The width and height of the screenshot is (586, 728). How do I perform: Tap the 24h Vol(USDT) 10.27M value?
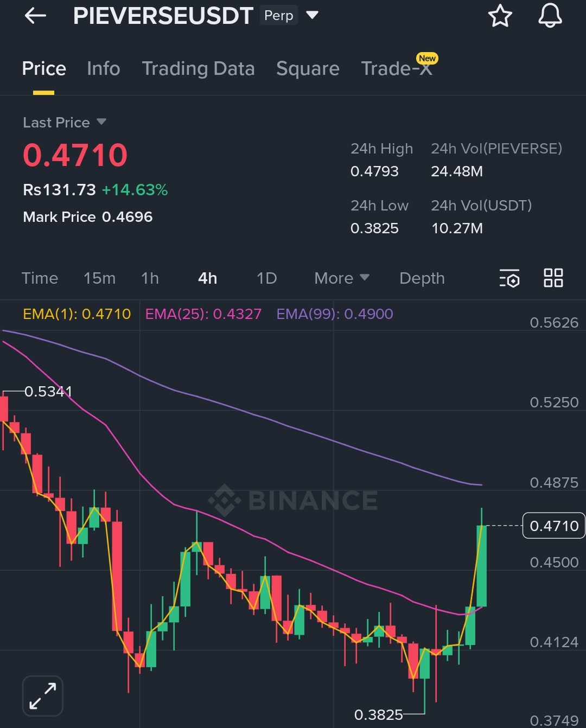[457, 228]
